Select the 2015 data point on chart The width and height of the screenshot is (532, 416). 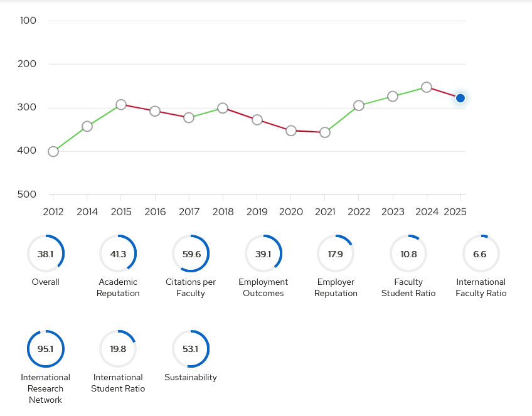pos(121,105)
